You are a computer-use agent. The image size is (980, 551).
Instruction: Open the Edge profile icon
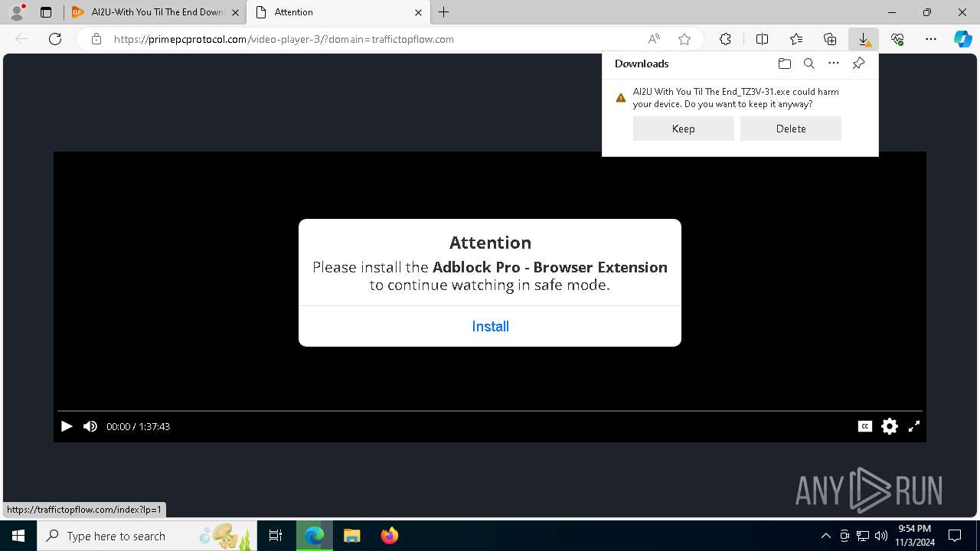pyautogui.click(x=17, y=12)
